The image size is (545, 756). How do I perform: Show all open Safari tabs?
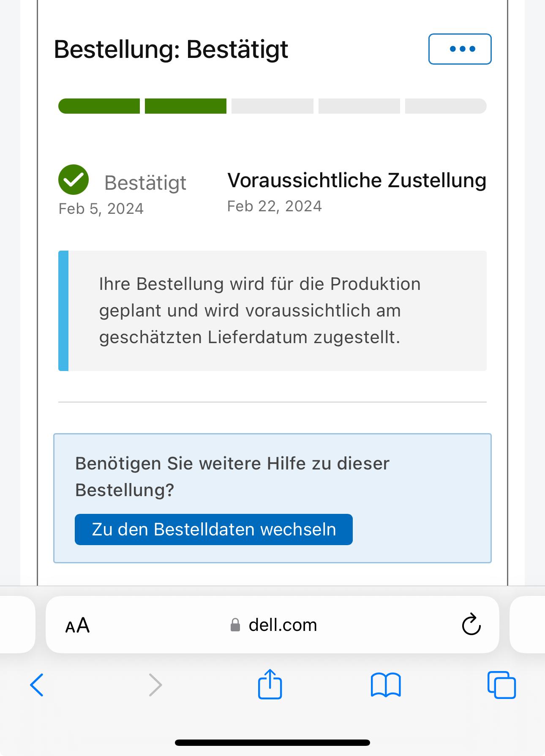(x=501, y=685)
